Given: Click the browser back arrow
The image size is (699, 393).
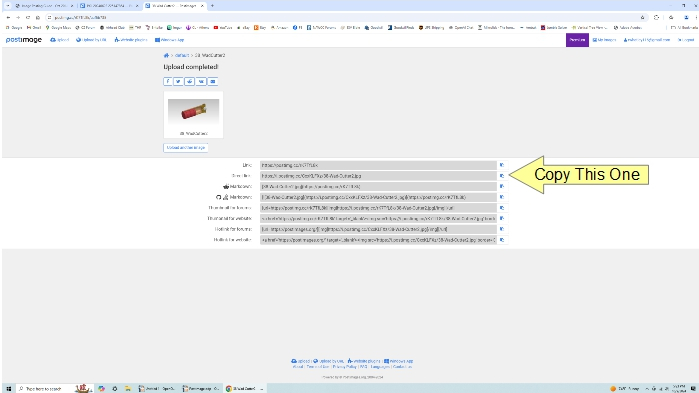Looking at the screenshot, I should tap(8, 17).
